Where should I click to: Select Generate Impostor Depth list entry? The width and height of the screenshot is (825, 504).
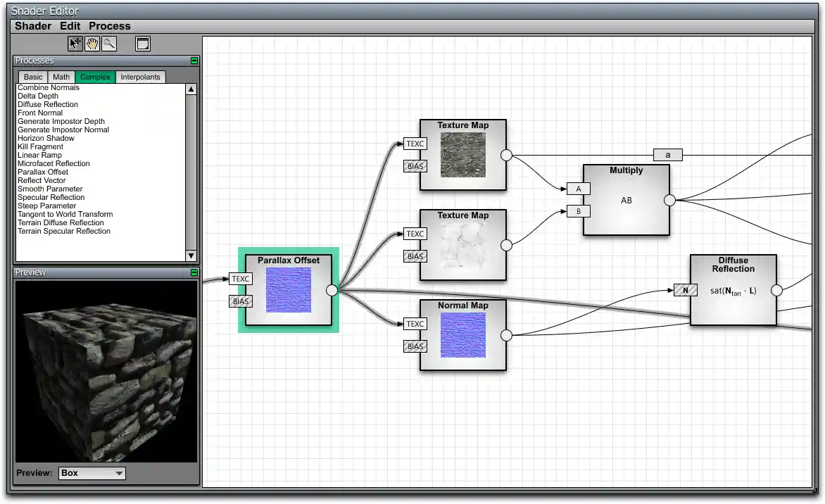tap(61, 121)
